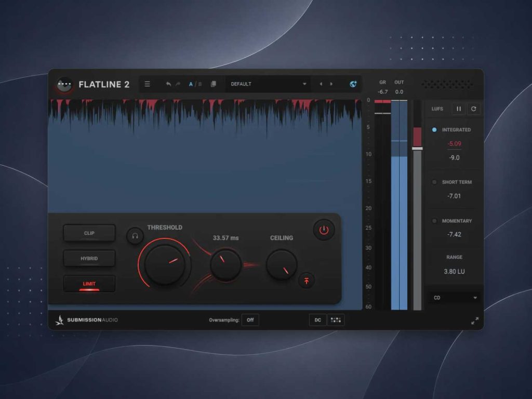Load the previous preset
The height and width of the screenshot is (399, 532).
[321, 84]
